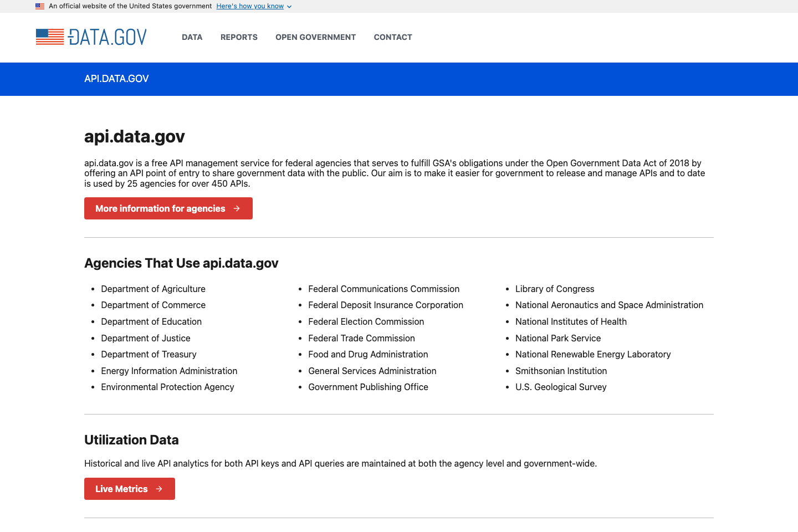Click National Aeronautics and Space Administration
The height and width of the screenshot is (532, 798).
[x=610, y=305]
